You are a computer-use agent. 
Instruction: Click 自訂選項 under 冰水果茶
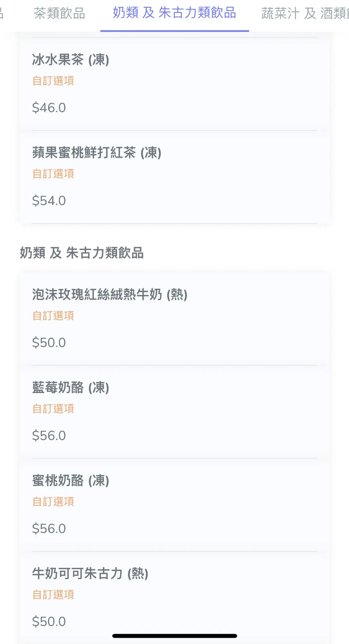pos(53,81)
